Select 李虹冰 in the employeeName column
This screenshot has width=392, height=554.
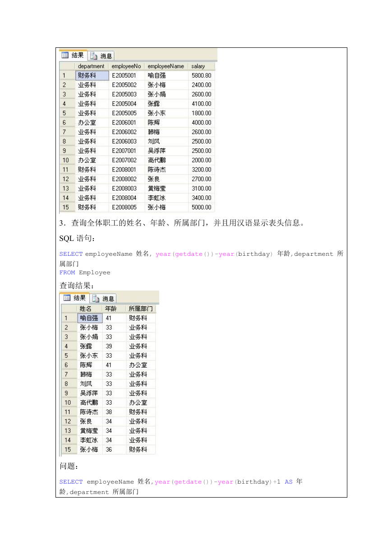pos(166,198)
